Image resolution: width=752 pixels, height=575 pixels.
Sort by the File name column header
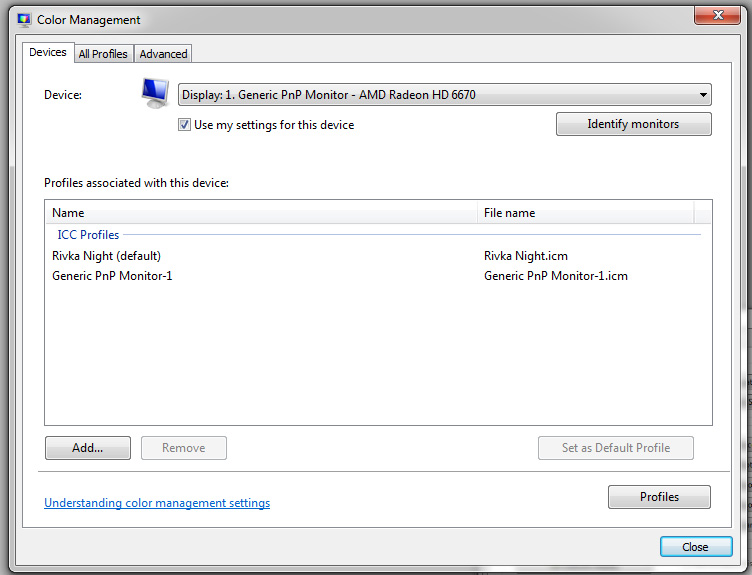[x=586, y=212]
